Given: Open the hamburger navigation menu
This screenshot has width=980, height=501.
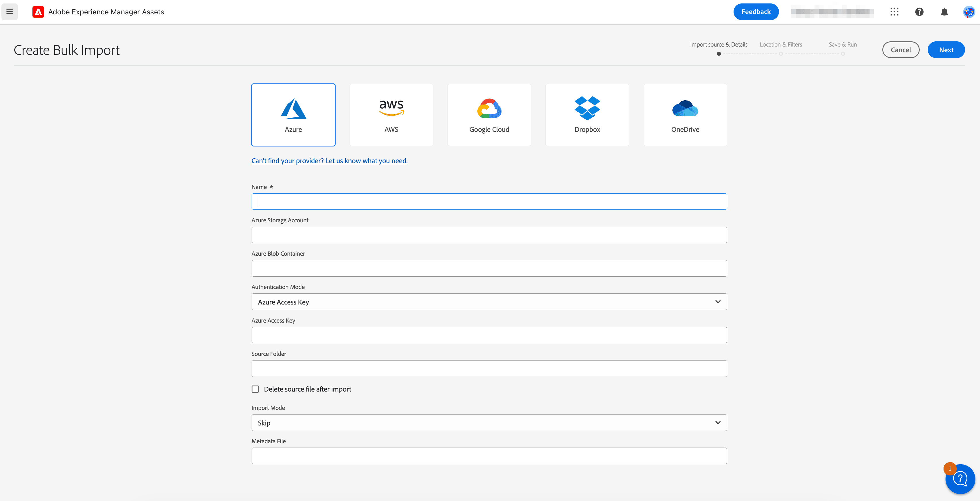Looking at the screenshot, I should click(9, 11).
